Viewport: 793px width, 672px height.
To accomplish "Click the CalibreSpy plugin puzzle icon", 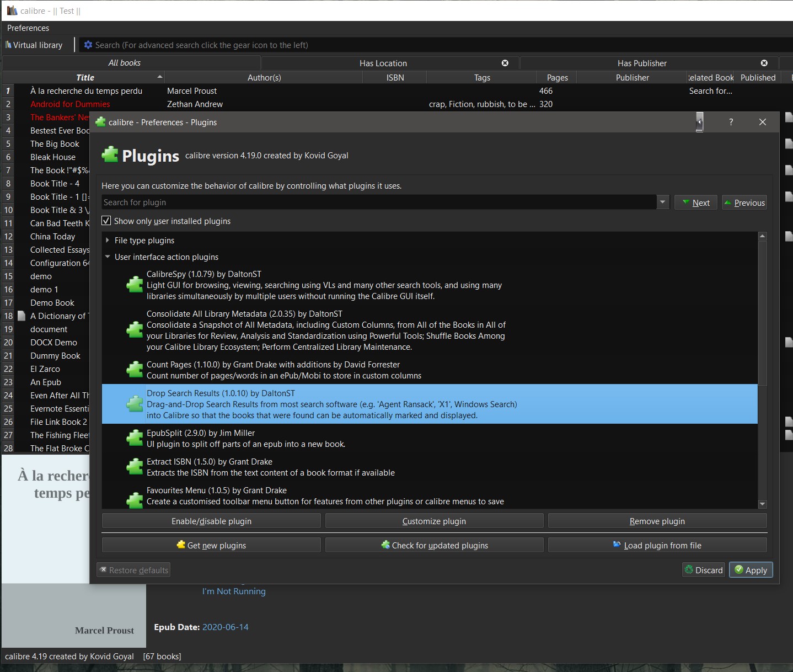I will 135,285.
